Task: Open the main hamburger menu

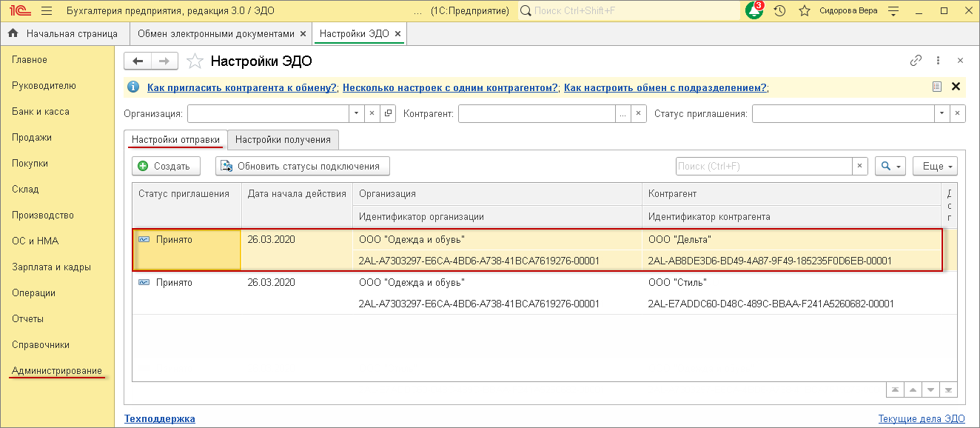Action: point(47,11)
